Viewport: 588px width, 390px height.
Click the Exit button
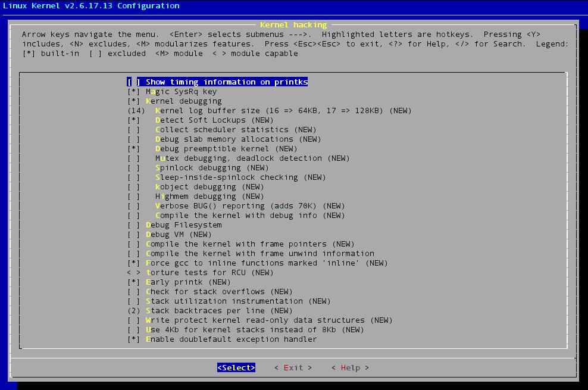(x=293, y=367)
